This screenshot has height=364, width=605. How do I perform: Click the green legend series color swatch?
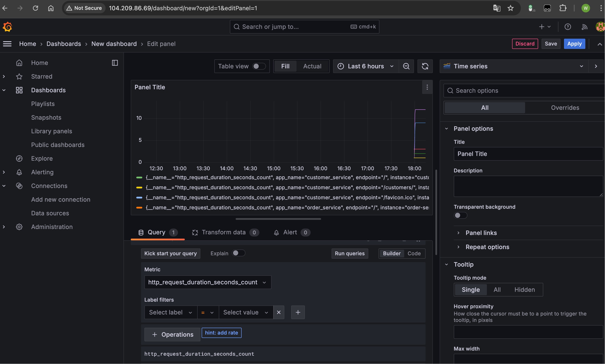[139, 177]
